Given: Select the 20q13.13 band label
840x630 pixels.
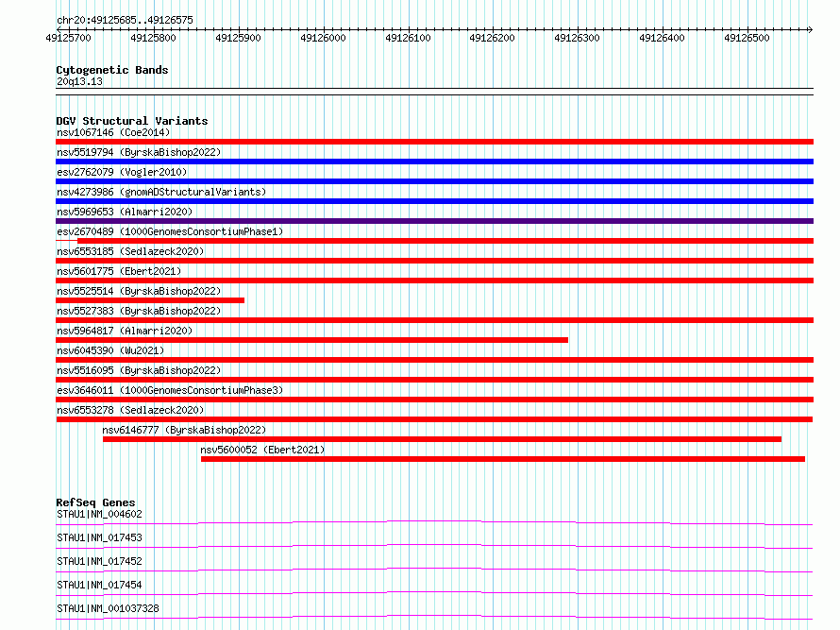Looking at the screenshot, I should click(x=79, y=81).
